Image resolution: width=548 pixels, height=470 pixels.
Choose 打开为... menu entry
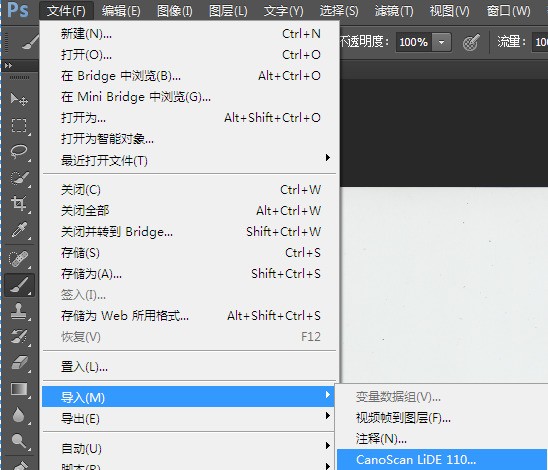point(190,118)
